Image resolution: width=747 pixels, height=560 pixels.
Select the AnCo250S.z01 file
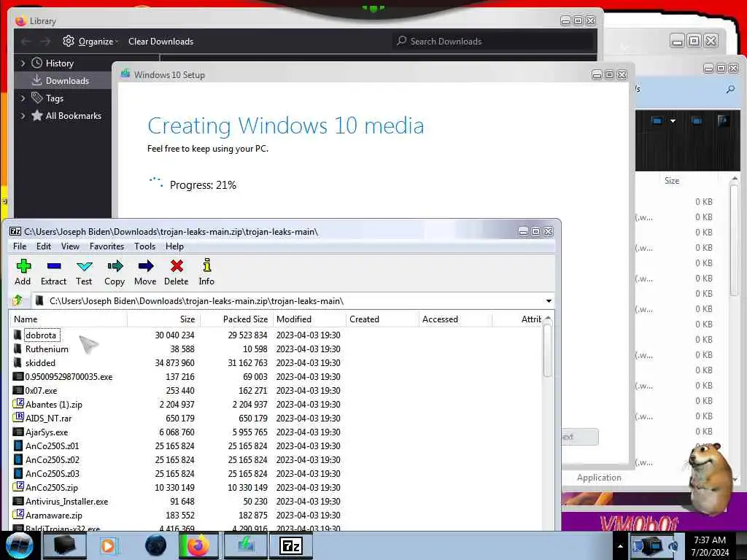(53, 446)
